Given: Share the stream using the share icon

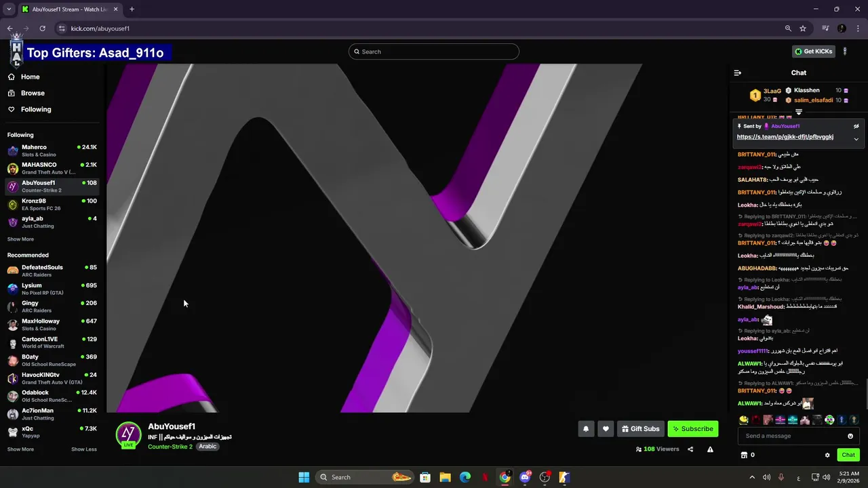Looking at the screenshot, I should 690,449.
